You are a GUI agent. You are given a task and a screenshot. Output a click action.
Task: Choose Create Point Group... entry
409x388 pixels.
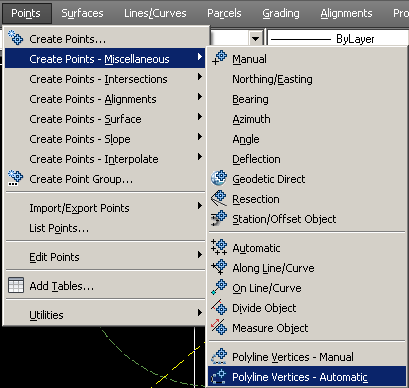click(x=105, y=179)
